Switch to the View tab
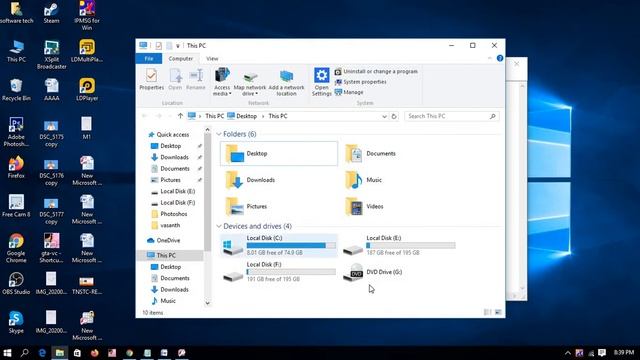Image resolution: width=640 pixels, height=360 pixels. pos(212,58)
